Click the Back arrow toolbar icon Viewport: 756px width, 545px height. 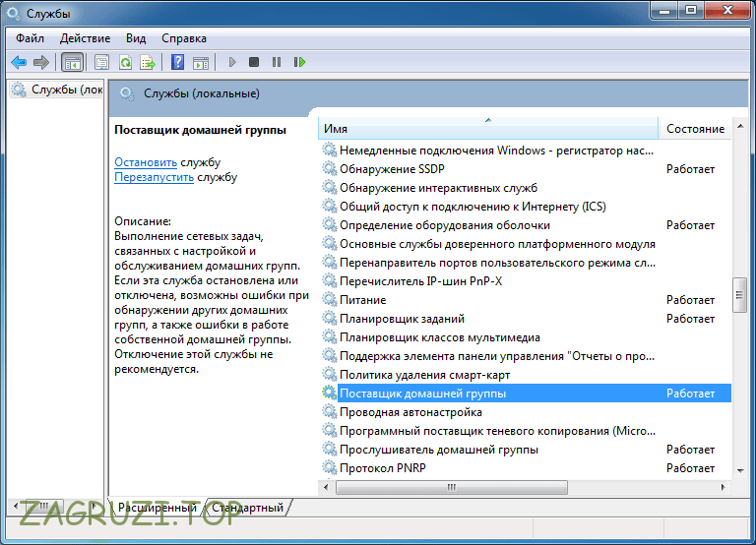point(19,62)
